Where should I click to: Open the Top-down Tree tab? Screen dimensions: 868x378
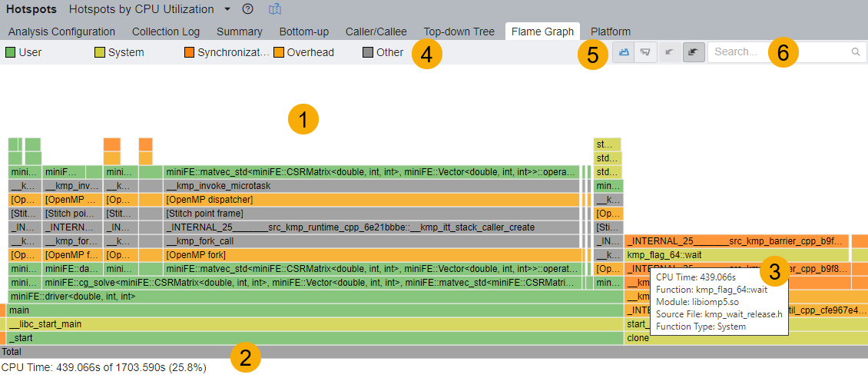459,31
